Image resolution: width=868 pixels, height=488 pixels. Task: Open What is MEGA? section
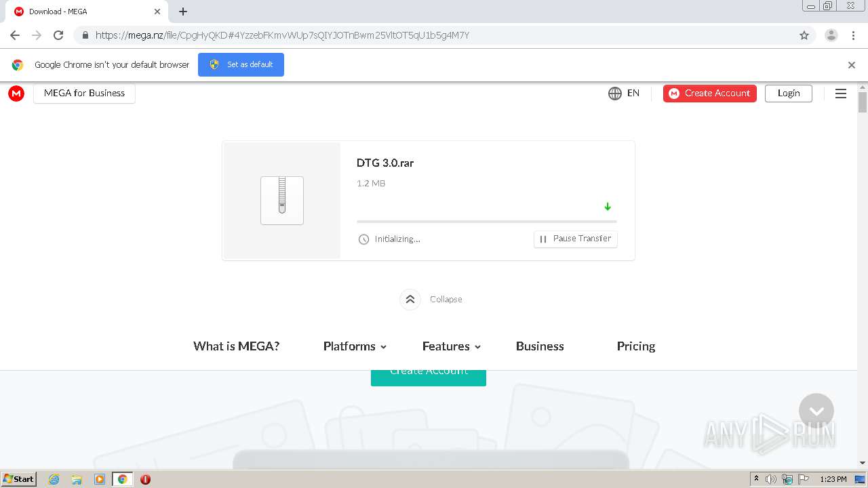236,346
